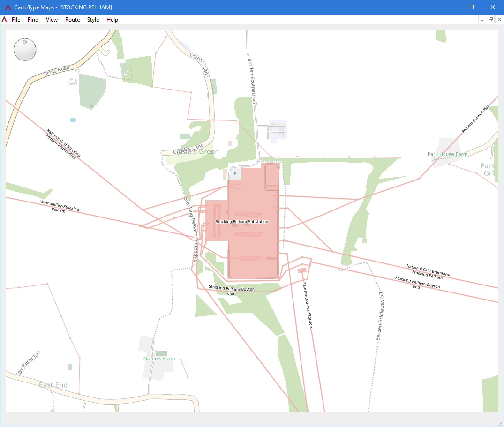Restore the inner map document window
The width and height of the screenshot is (504, 427).
[x=490, y=20]
